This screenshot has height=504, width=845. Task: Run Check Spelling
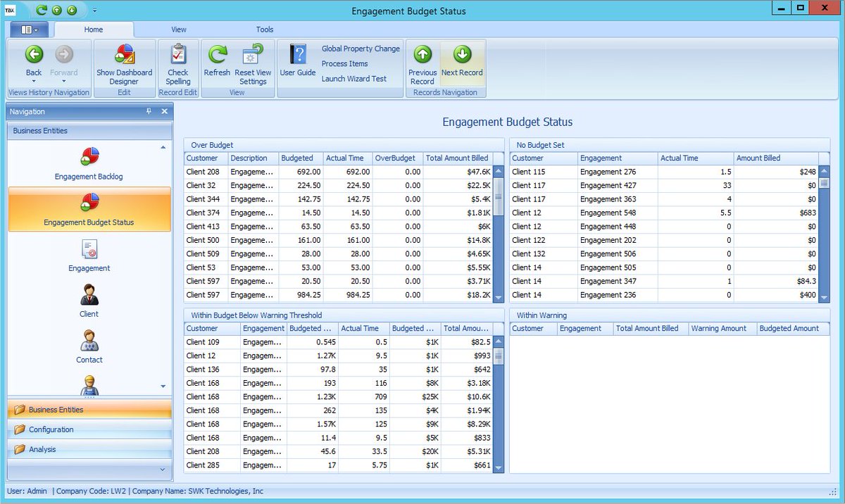[178, 64]
